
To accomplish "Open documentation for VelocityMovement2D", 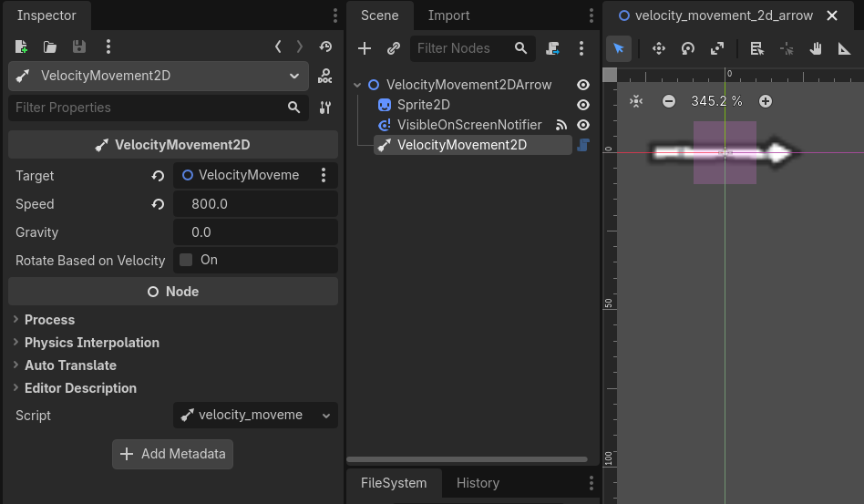I will pos(325,76).
